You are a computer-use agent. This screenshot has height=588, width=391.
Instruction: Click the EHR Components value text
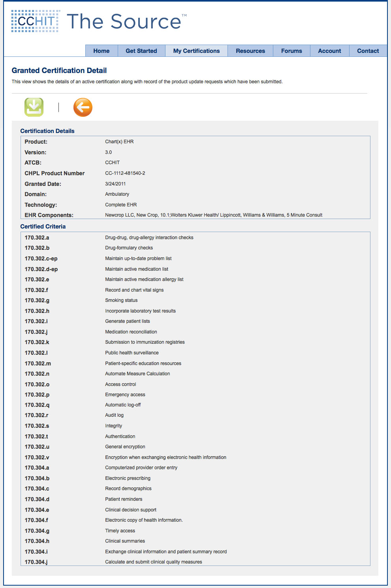[x=214, y=215]
